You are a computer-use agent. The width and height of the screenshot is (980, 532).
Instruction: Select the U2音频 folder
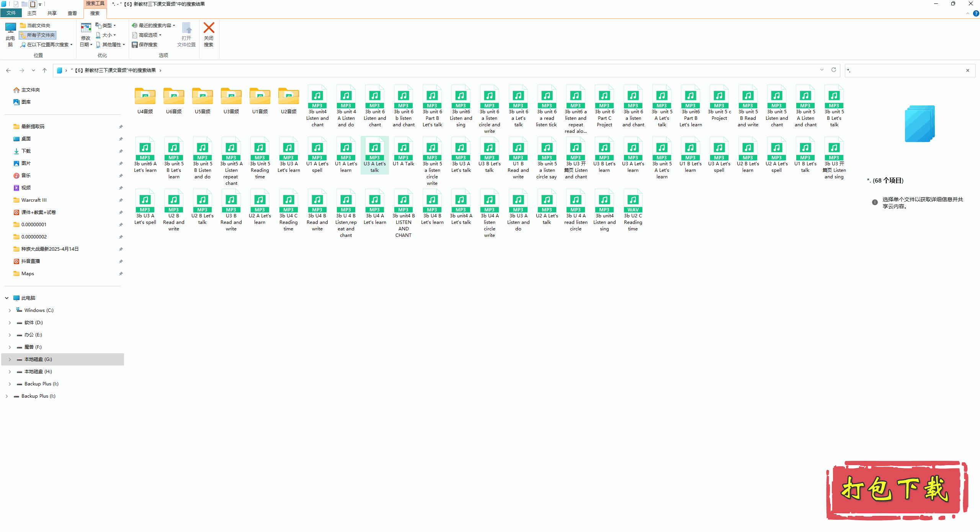pos(289,100)
